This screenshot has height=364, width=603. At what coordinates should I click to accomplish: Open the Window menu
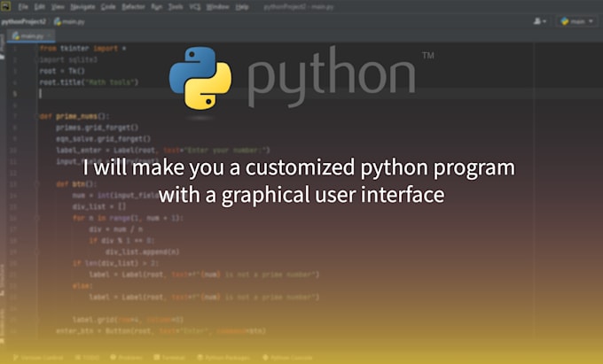[x=217, y=7]
